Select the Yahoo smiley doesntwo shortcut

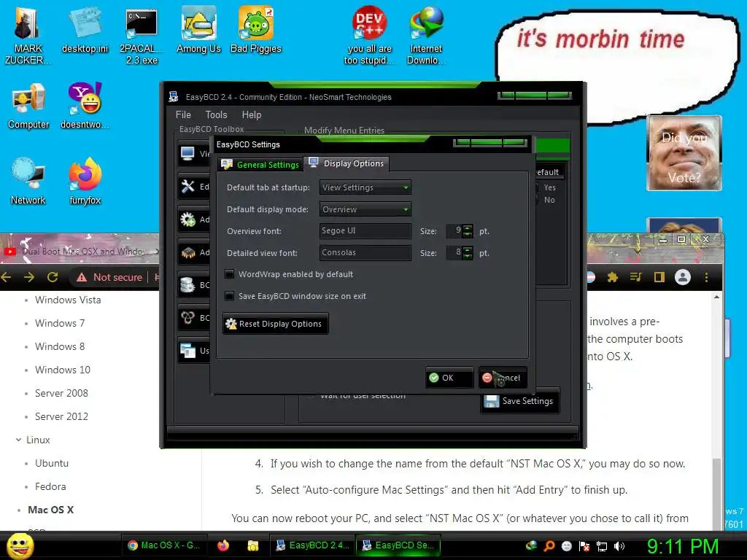85,106
